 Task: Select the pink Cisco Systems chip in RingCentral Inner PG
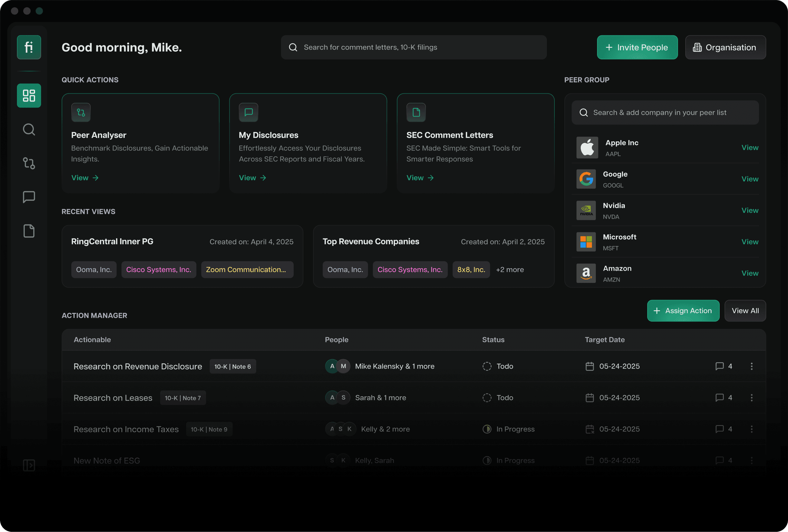(159, 269)
